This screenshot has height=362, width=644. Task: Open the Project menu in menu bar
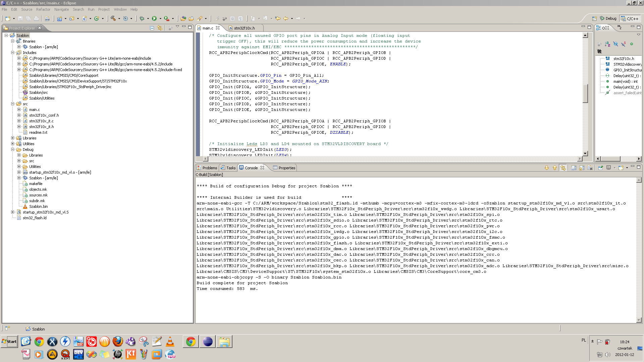pyautogui.click(x=104, y=9)
